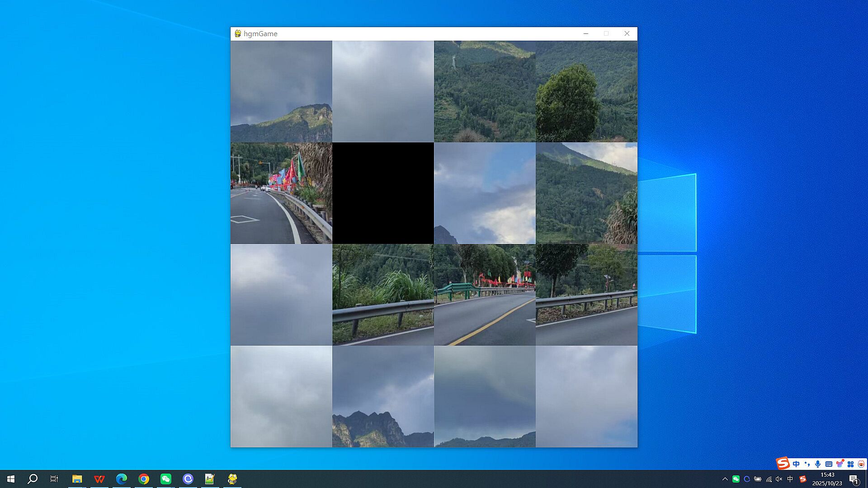
Task: Click the colorful flags road puzzle tile
Action: [281, 193]
